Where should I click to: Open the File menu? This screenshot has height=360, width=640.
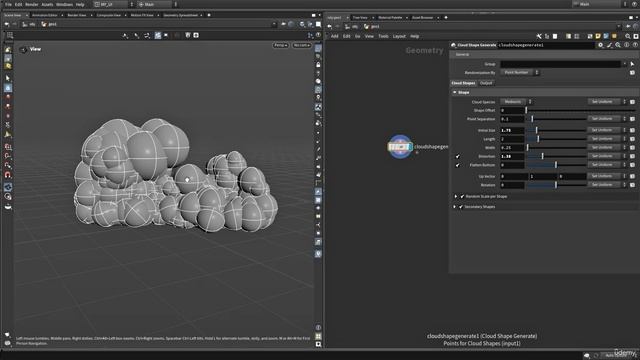click(8, 4)
